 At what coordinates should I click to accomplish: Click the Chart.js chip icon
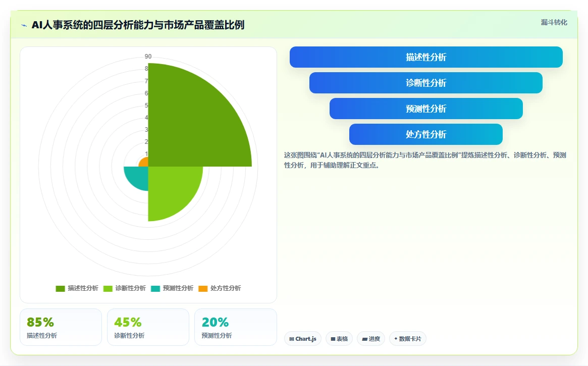(292, 339)
